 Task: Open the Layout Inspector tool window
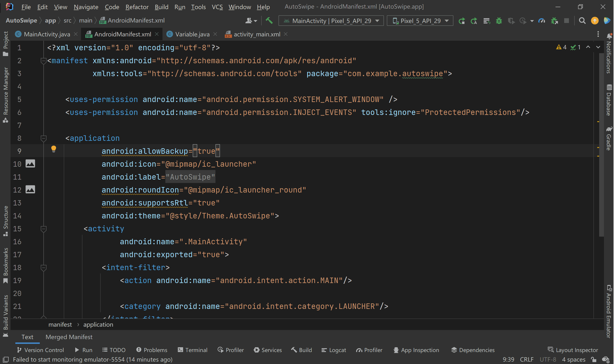(573, 350)
